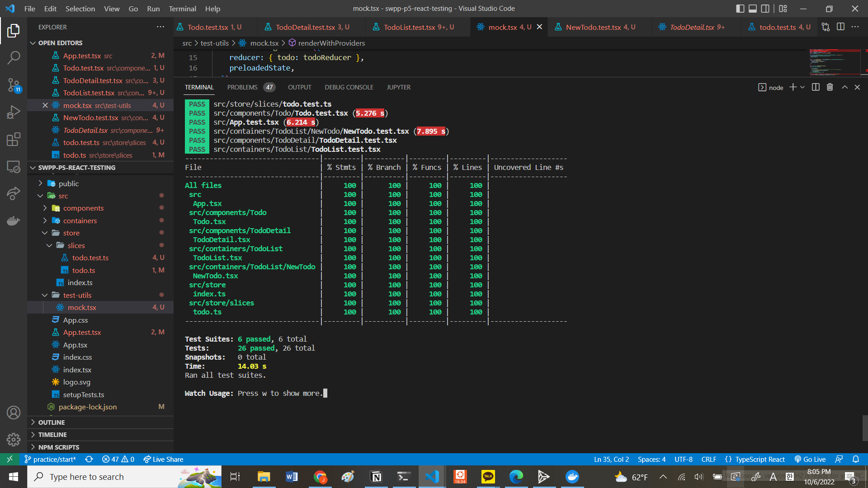Open the Extensions view
Viewport: 868px width, 488px height.
click(x=14, y=139)
